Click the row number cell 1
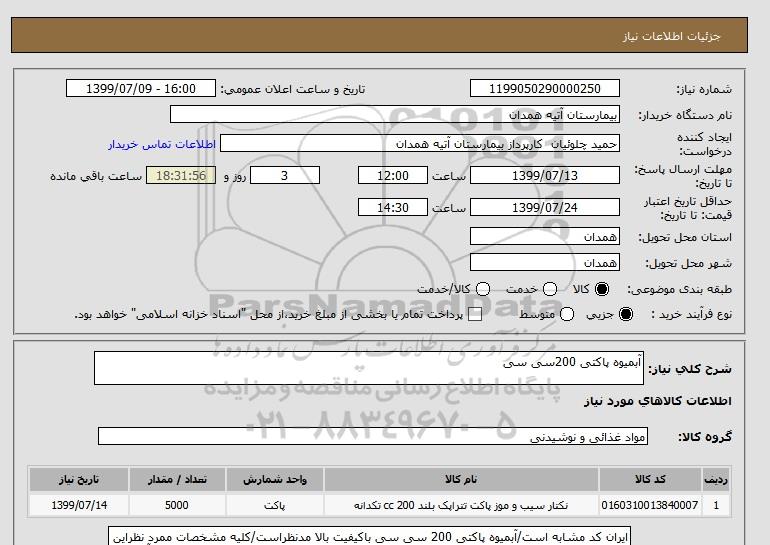 click(x=716, y=505)
